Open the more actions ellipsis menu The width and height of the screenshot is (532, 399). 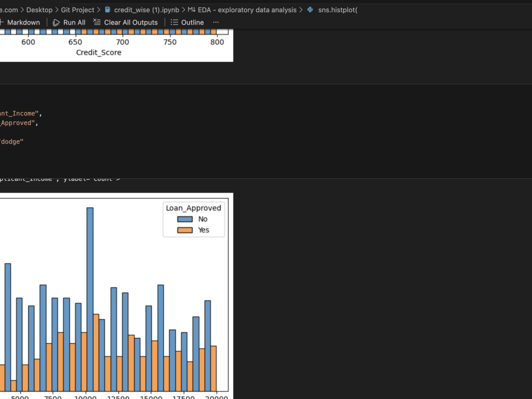216,22
